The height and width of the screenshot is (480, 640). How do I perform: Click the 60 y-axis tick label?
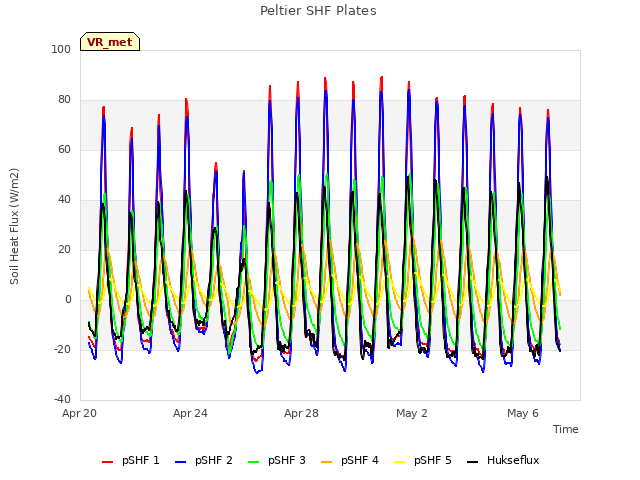(64, 149)
